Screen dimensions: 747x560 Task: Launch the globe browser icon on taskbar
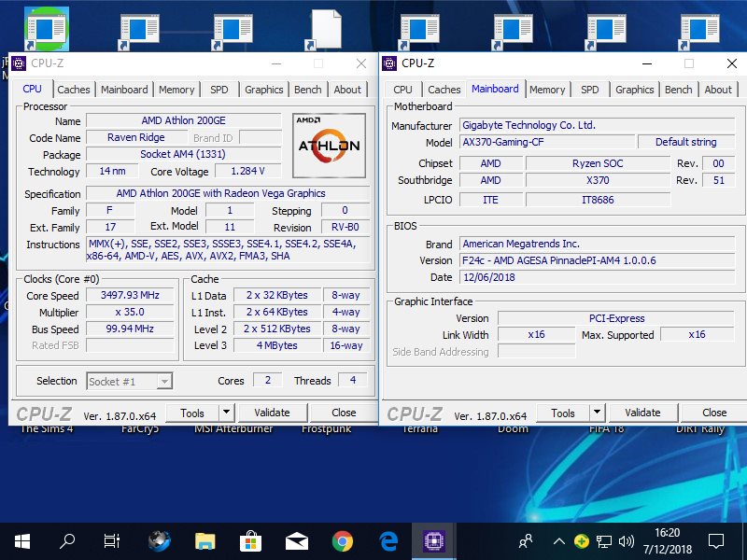160,541
